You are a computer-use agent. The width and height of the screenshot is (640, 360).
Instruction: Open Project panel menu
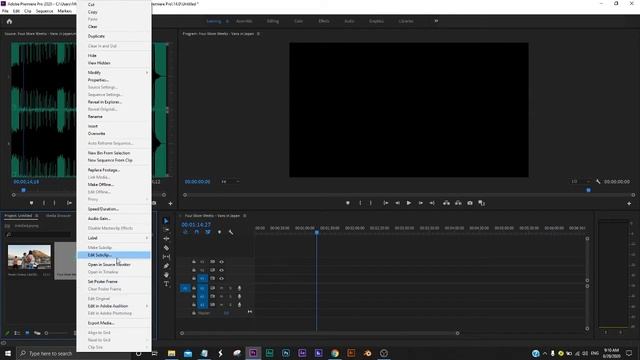pos(37,216)
